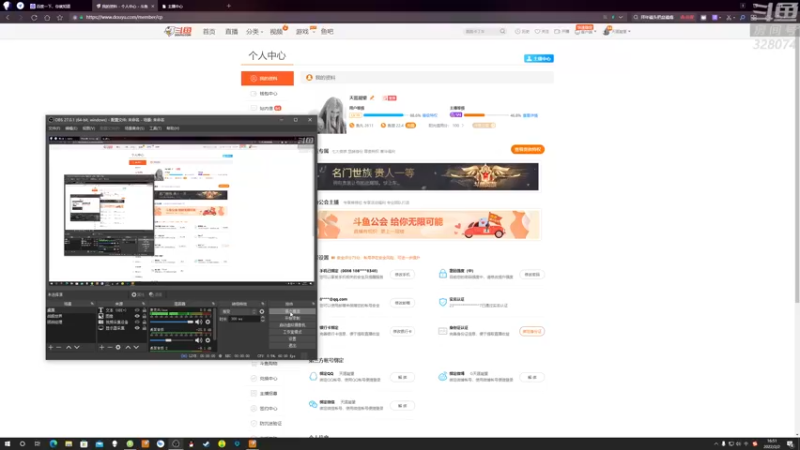Open OBS 视图 View menu
Image resolution: width=800 pixels, height=450 pixels.
click(x=89, y=128)
